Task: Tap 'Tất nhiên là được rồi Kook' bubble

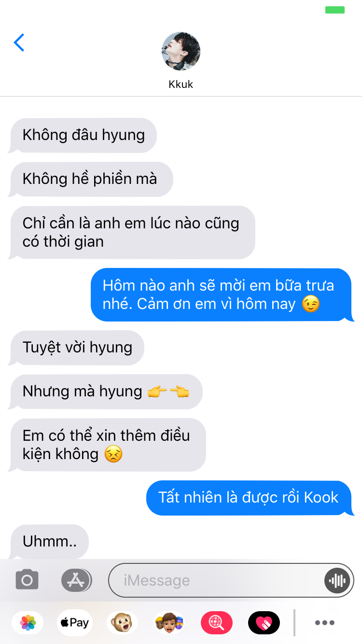Action: (x=250, y=498)
